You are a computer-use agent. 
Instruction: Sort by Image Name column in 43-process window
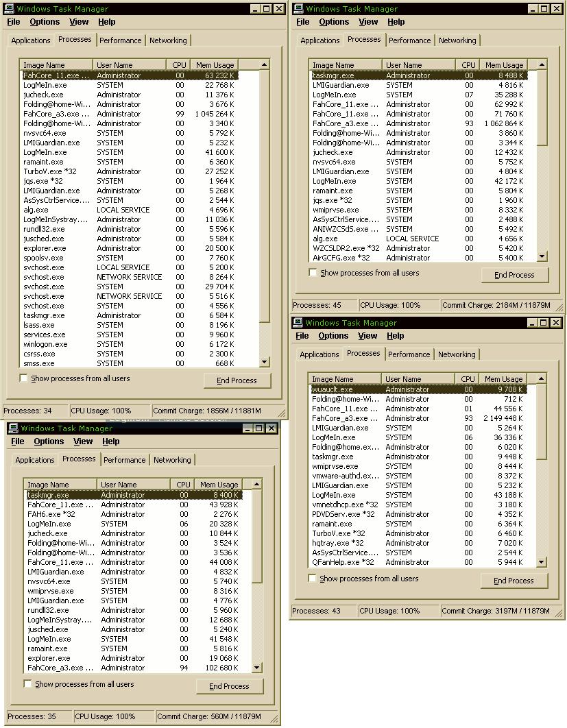345,379
